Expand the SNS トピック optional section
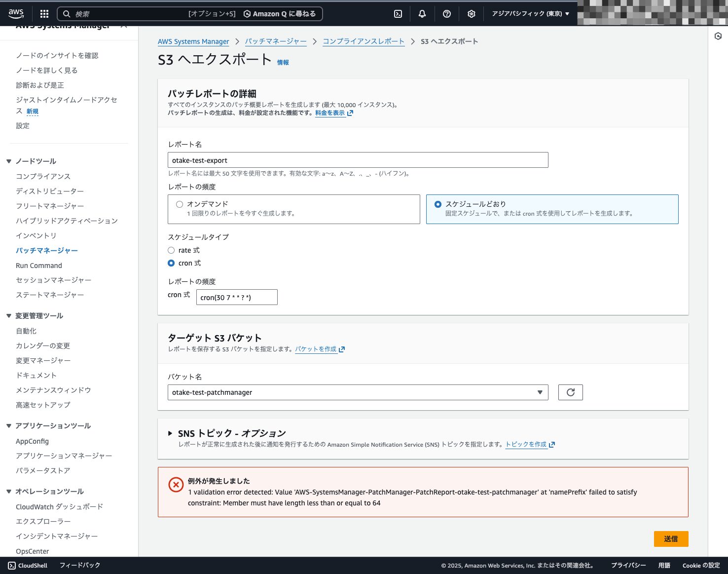728x574 pixels. click(x=170, y=433)
